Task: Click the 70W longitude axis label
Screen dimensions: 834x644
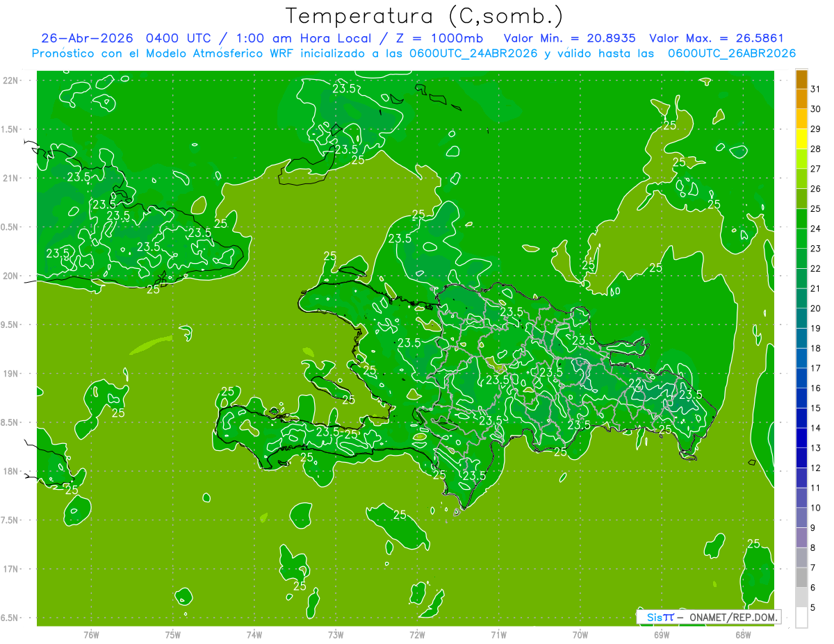Action: (x=580, y=634)
